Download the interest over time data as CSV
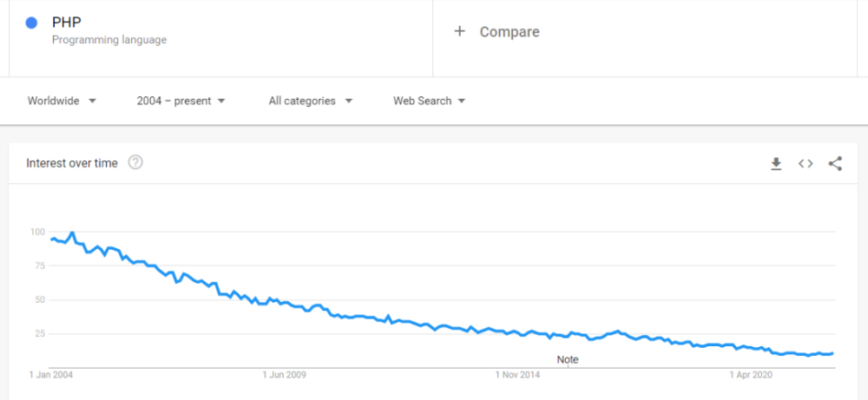 [x=776, y=163]
